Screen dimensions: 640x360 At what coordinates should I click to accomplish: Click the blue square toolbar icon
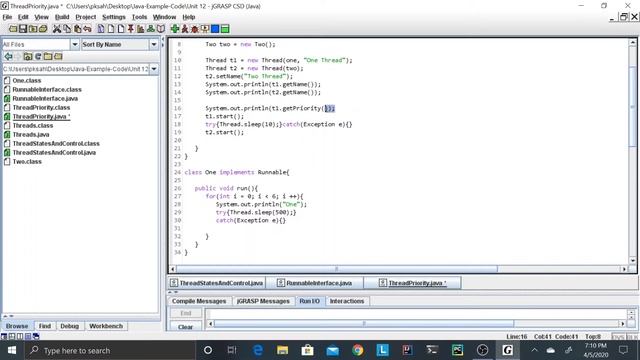(215, 29)
